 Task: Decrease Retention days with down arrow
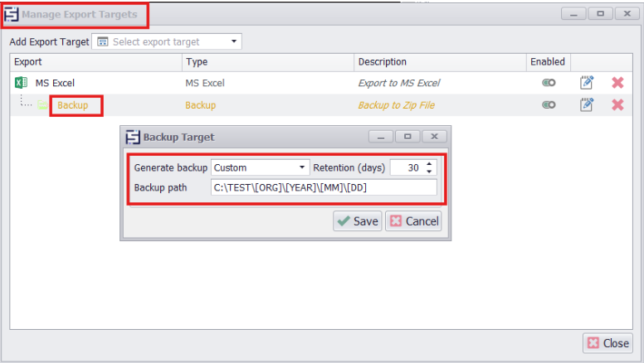[x=429, y=172]
